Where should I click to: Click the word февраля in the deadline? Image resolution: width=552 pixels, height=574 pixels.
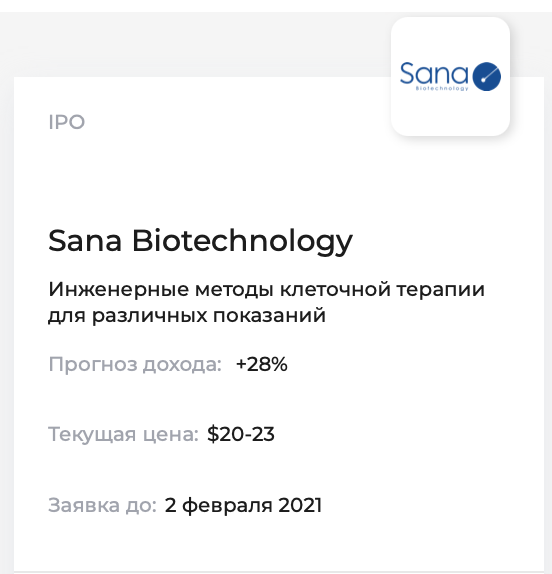pyautogui.click(x=227, y=505)
